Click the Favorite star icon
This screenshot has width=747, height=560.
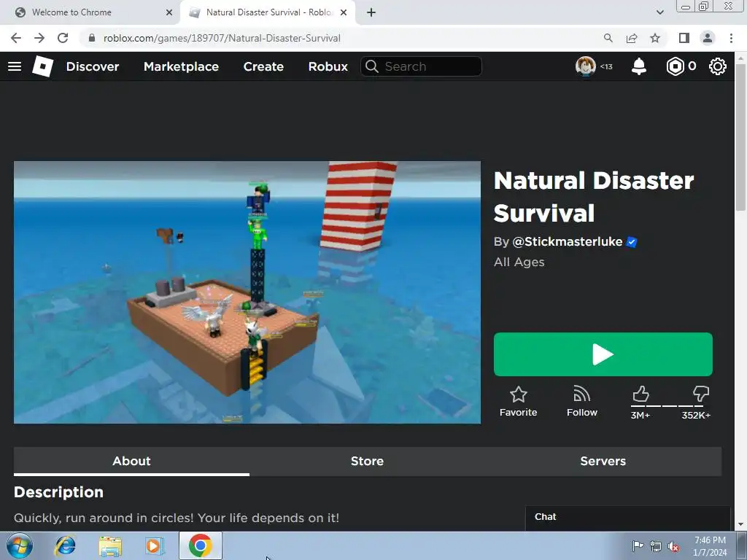click(519, 394)
